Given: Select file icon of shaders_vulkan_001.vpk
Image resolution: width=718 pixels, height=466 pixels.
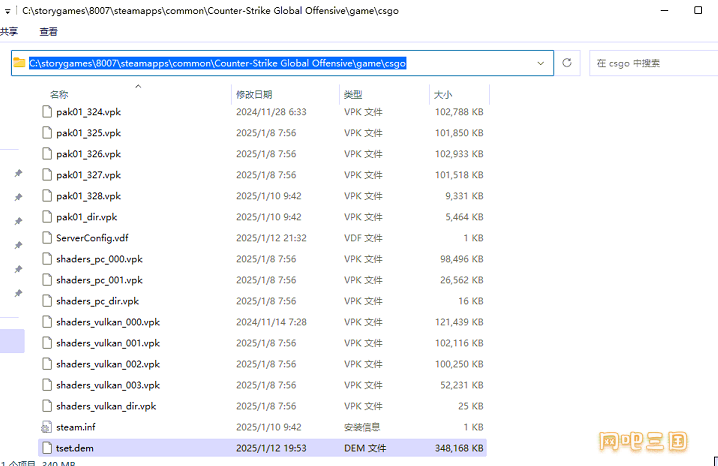Looking at the screenshot, I should pyautogui.click(x=47, y=343).
